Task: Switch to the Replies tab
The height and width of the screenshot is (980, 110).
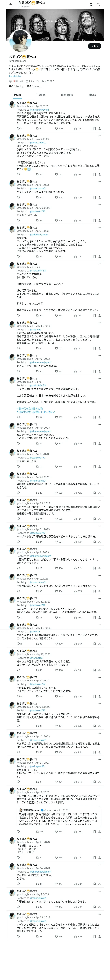Action: [41, 95]
